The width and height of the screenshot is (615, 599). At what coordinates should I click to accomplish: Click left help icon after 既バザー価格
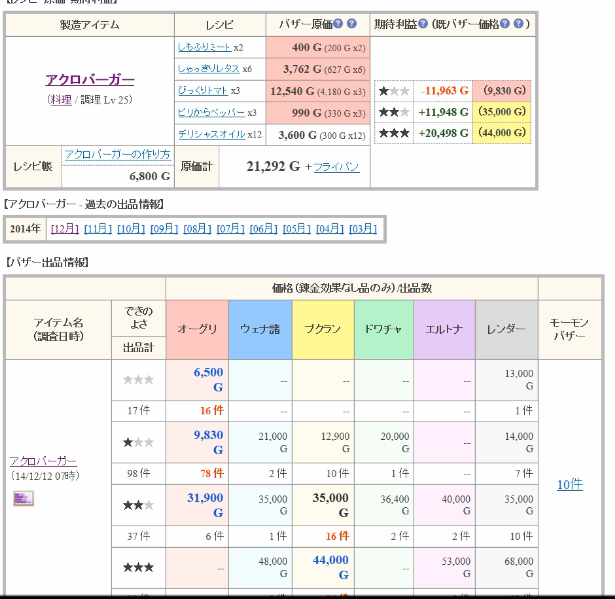(505, 24)
